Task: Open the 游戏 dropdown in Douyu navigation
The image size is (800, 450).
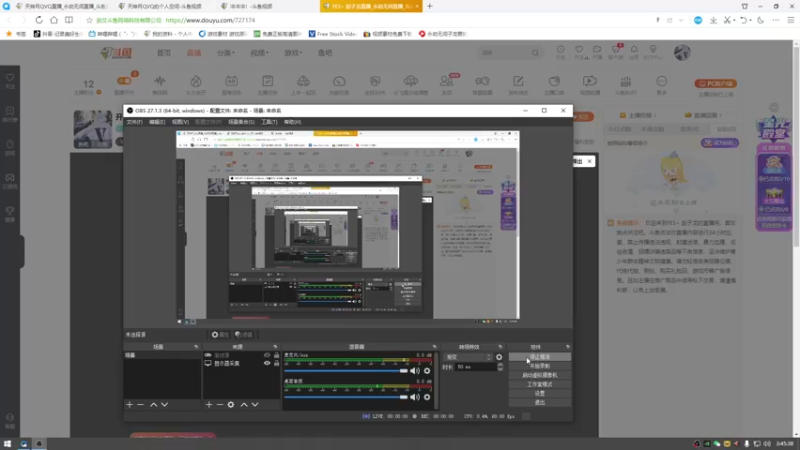Action: 293,53
